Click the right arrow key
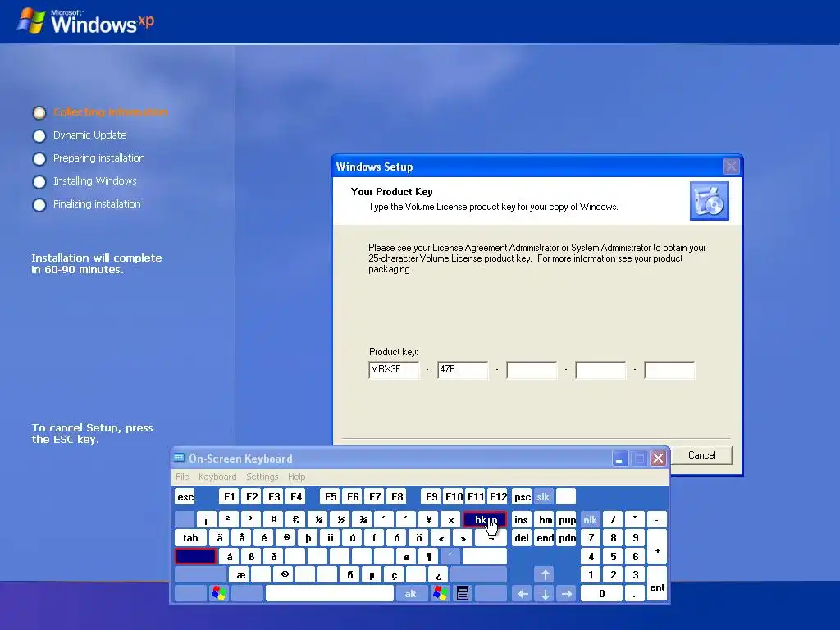 (567, 593)
